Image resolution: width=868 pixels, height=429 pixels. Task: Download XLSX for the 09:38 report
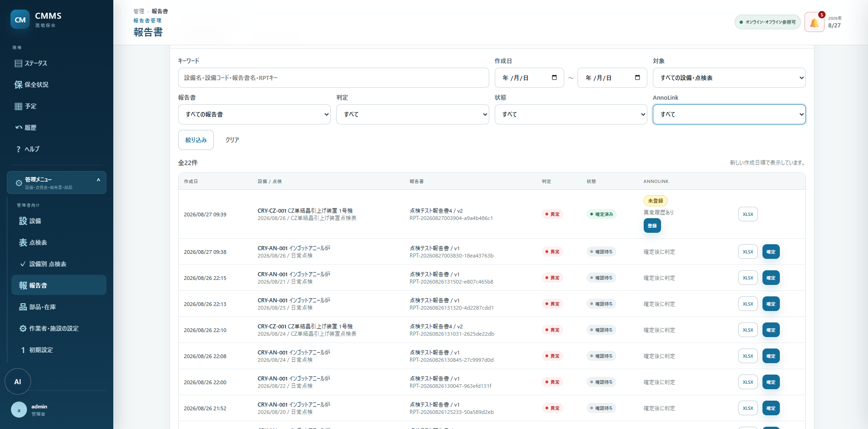pyautogui.click(x=748, y=252)
